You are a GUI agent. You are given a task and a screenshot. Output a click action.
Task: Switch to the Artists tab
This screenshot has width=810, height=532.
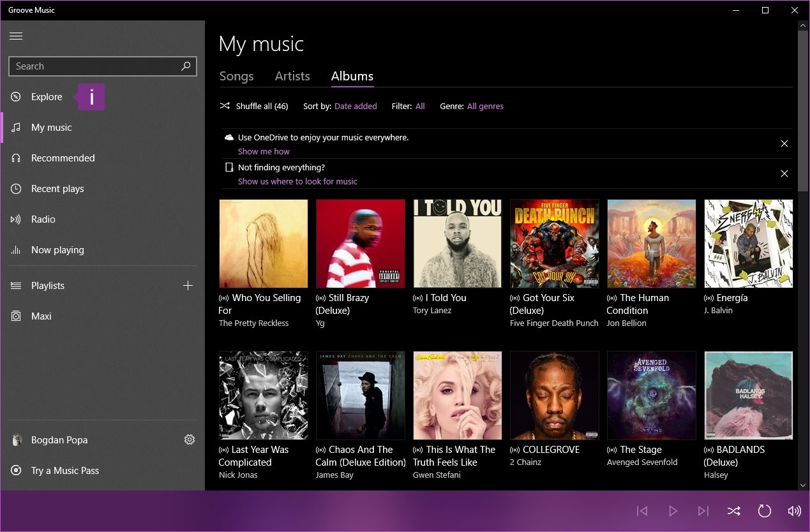tap(292, 77)
